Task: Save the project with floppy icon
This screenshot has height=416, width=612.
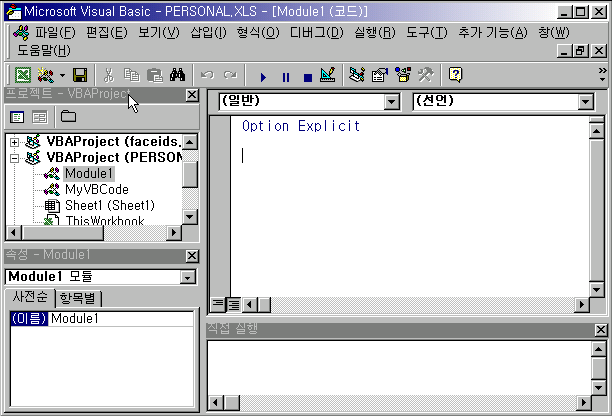Action: point(80,75)
